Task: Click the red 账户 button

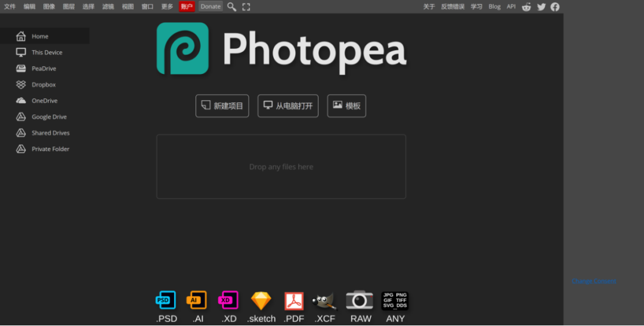Action: point(187,7)
